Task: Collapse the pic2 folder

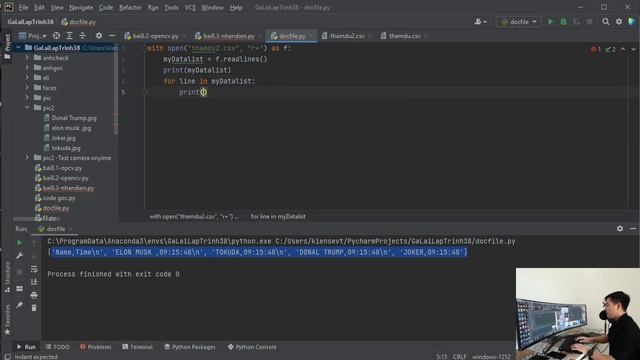Action: (x=27, y=107)
